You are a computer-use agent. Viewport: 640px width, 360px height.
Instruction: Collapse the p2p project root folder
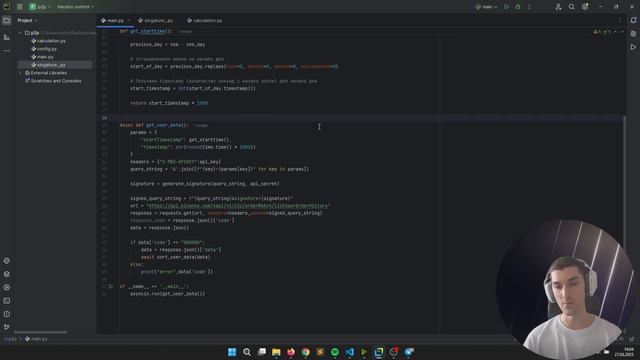pyautogui.click(x=20, y=33)
